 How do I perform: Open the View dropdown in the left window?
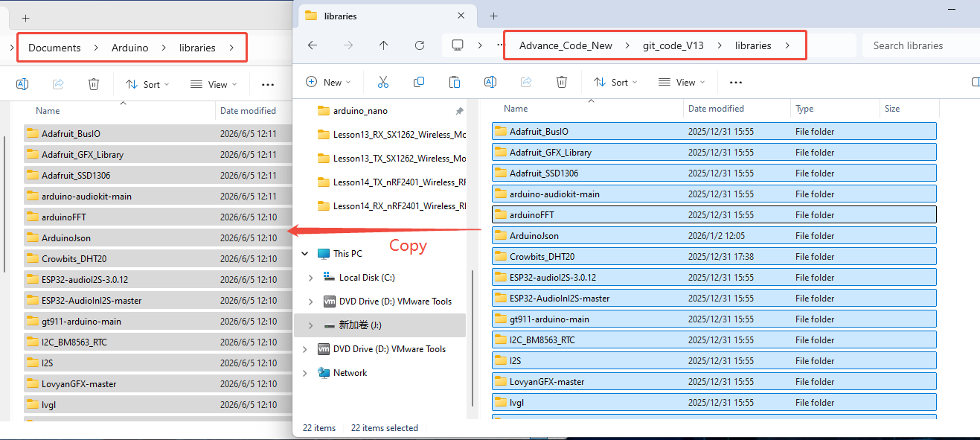pos(214,84)
